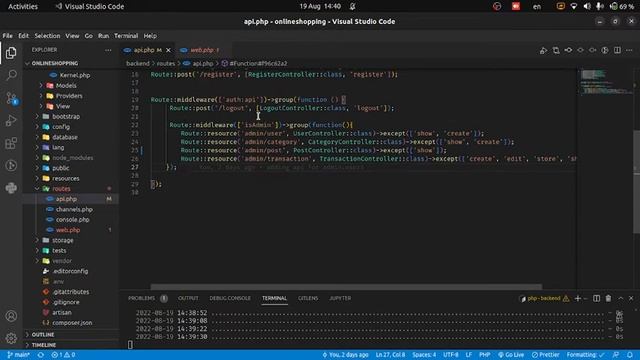Expand the TIMELINE section

click(44, 345)
